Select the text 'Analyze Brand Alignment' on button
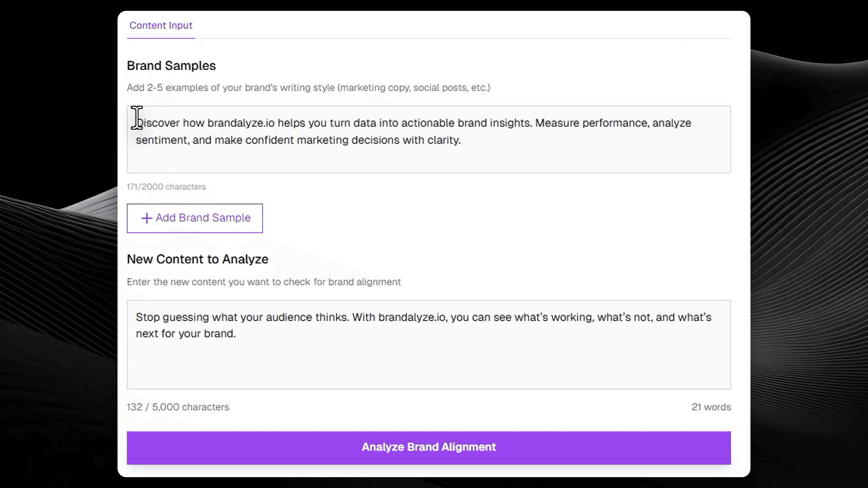This screenshot has height=488, width=868. (428, 447)
